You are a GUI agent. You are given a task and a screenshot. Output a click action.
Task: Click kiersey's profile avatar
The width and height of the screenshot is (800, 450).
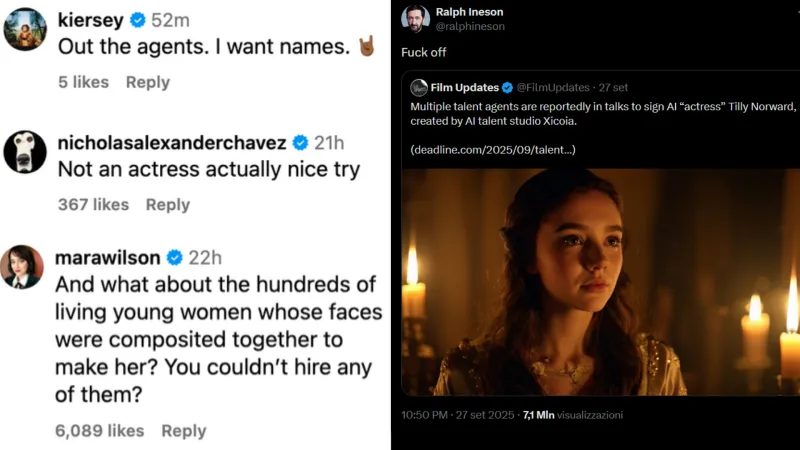(x=24, y=29)
